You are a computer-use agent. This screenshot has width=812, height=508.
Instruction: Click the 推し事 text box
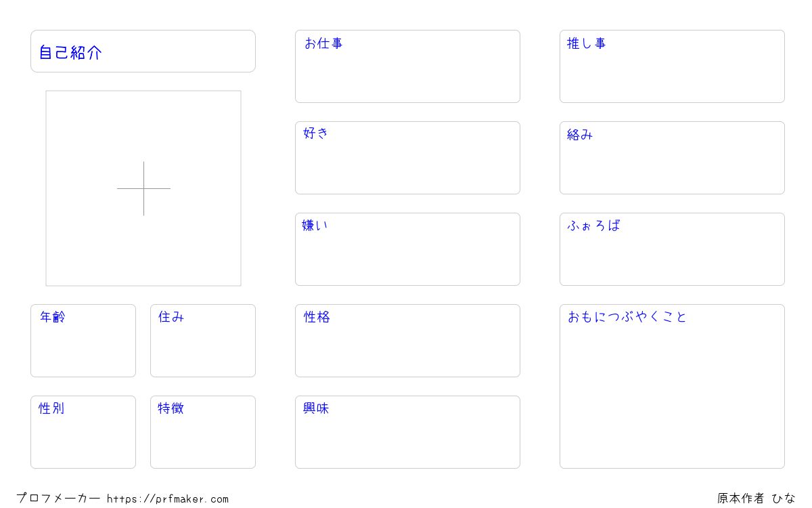tap(672, 66)
